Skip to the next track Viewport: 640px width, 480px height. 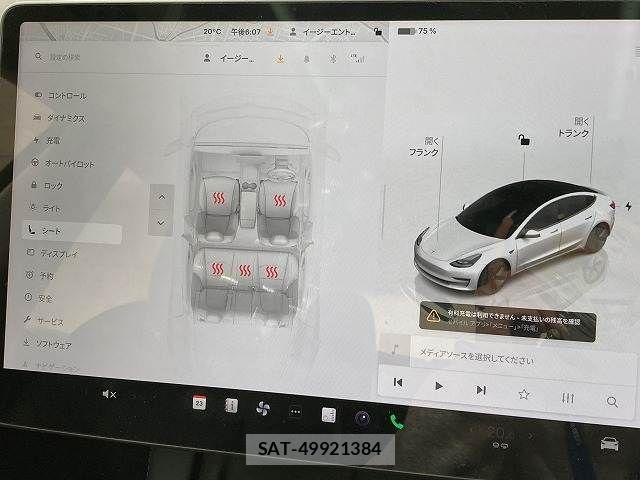pyautogui.click(x=481, y=390)
